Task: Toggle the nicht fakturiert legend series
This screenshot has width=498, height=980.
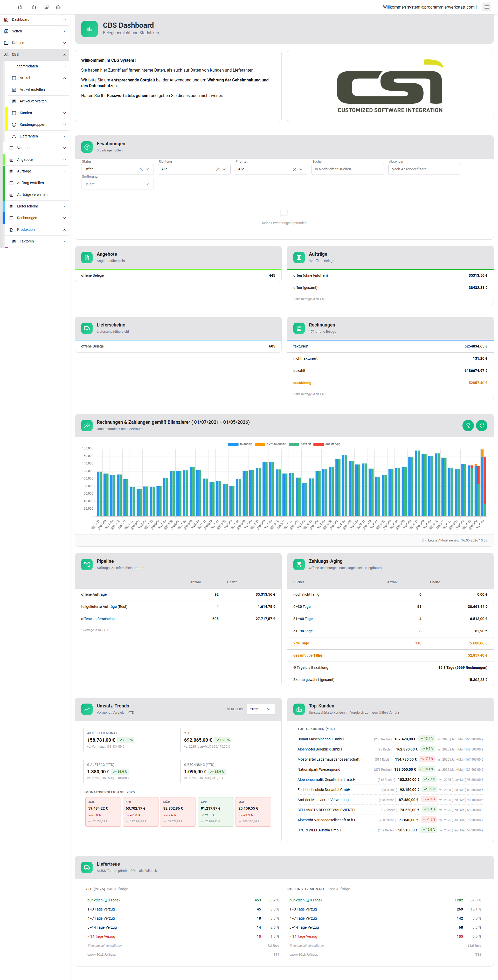Action: pyautogui.click(x=271, y=444)
